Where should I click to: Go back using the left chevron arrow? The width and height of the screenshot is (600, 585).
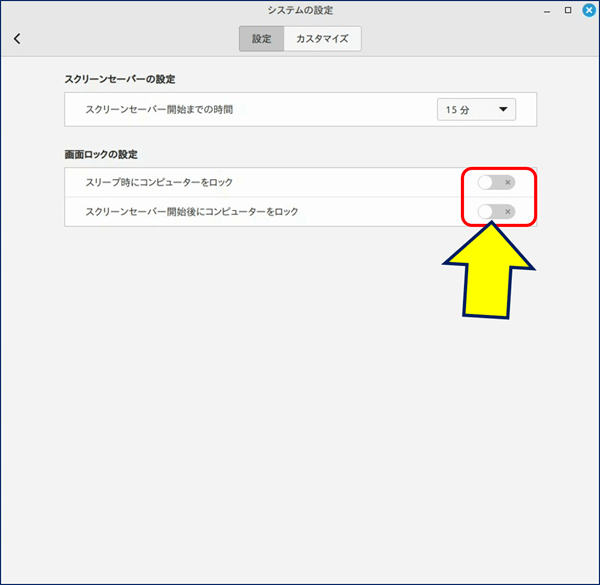17,38
